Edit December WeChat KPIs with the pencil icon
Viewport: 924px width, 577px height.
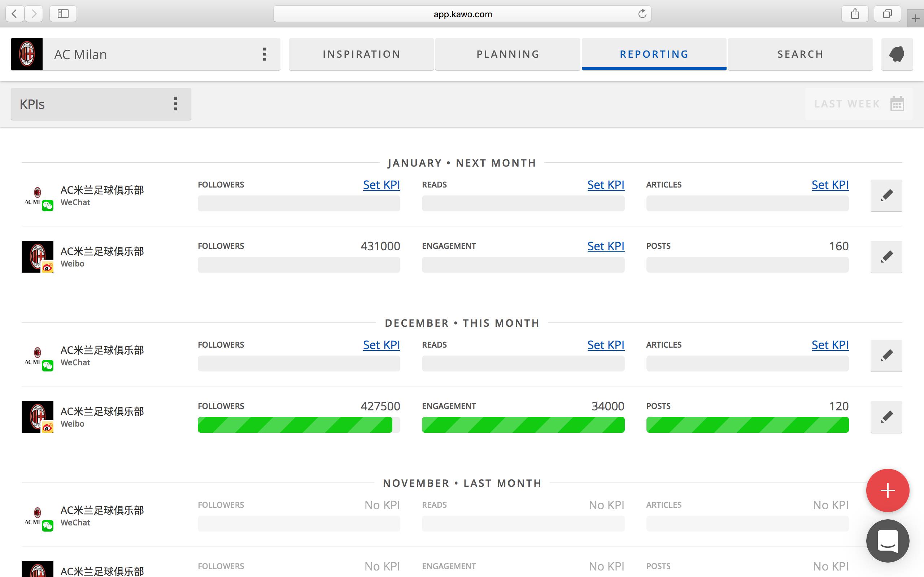click(886, 356)
